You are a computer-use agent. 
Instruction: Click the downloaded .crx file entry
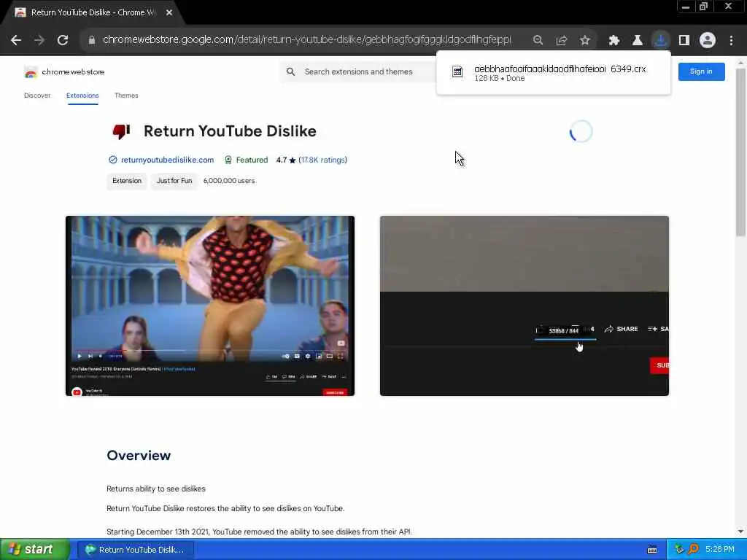[554, 73]
